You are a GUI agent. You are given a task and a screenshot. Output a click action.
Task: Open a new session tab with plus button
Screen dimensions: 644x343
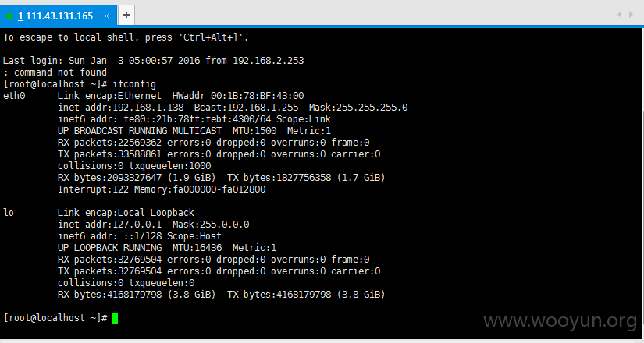click(126, 15)
